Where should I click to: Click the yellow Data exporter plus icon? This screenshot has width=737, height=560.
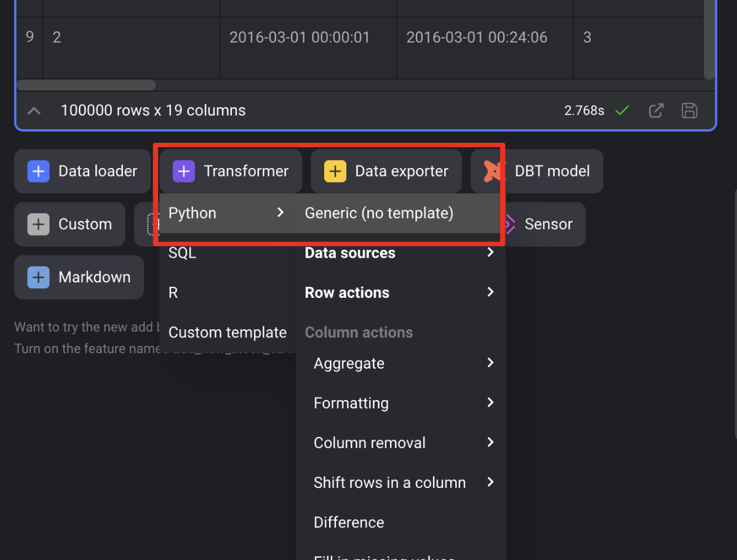coord(335,171)
